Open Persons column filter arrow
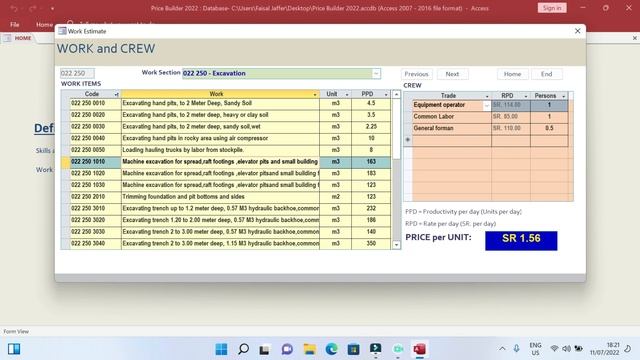 tap(564, 96)
